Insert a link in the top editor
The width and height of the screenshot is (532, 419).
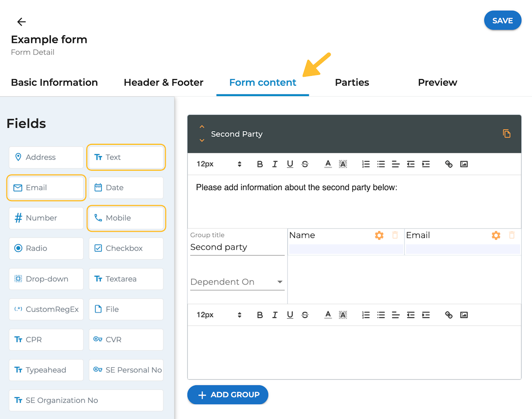tap(448, 164)
